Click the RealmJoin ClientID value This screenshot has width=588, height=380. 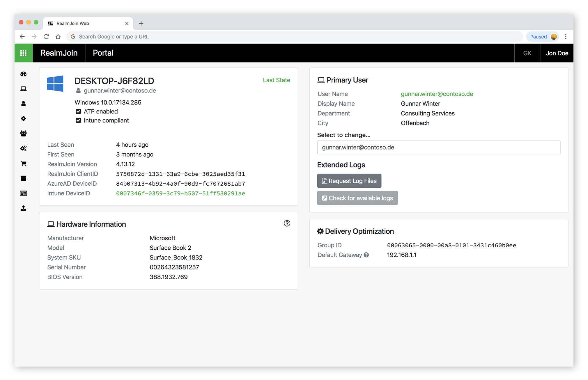[x=180, y=174]
